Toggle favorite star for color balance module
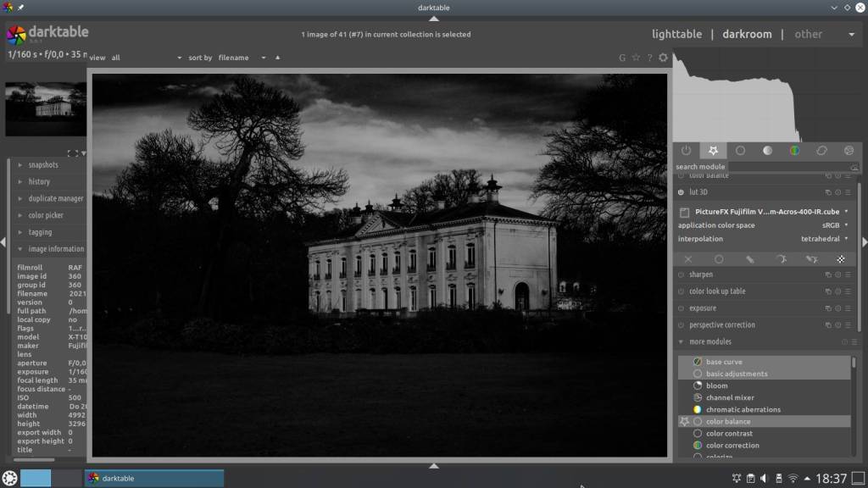This screenshot has width=868, height=488. click(685, 422)
